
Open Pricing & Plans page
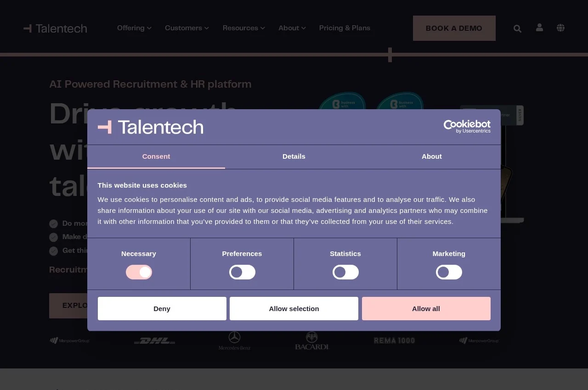345,28
